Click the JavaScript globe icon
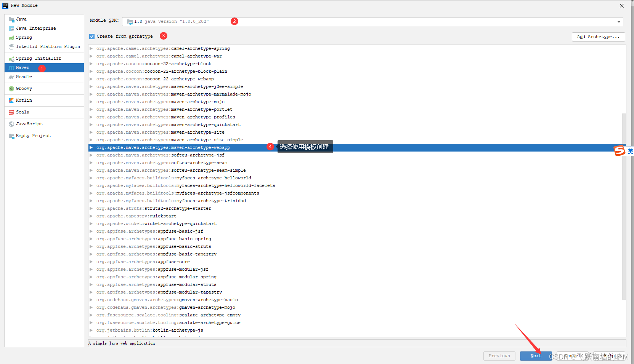Screen dimensions: 634x364 coord(11,124)
